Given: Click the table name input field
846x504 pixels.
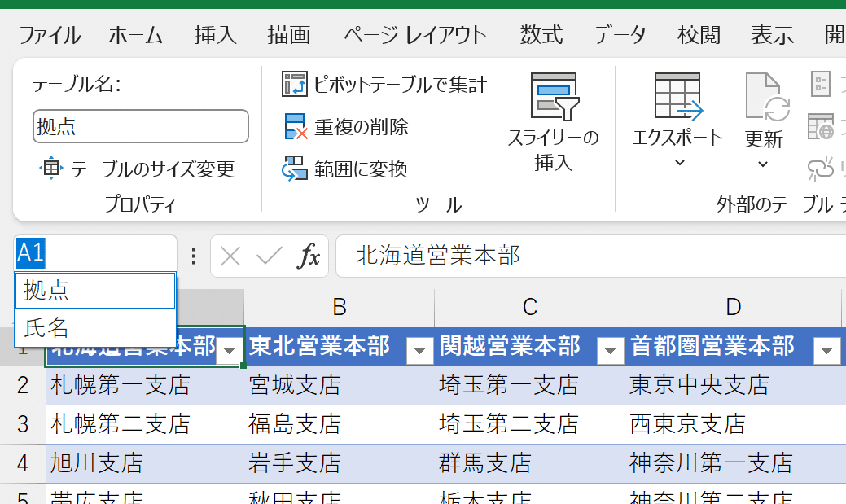Looking at the screenshot, I should (140, 127).
